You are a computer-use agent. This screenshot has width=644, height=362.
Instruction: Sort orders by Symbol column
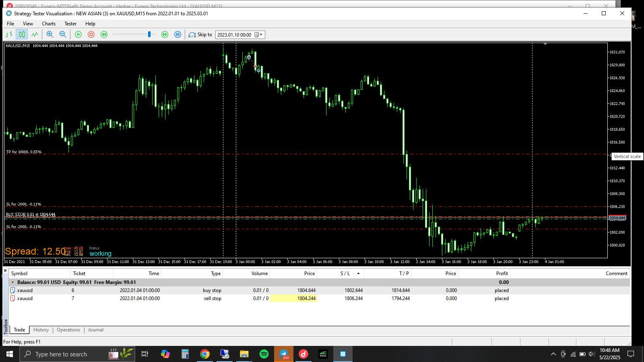click(39, 274)
